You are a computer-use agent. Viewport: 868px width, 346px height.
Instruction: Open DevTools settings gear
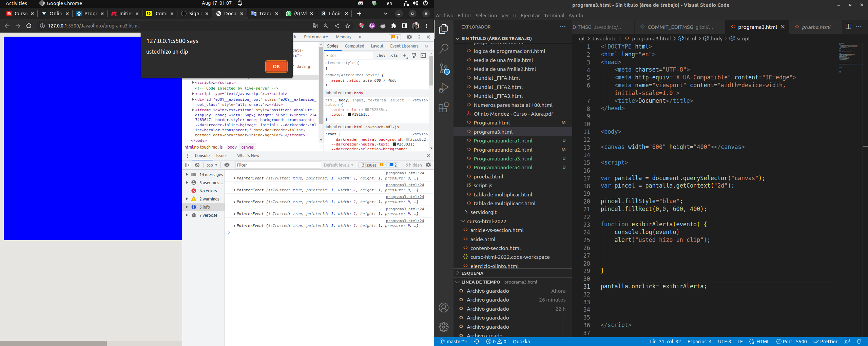(x=409, y=37)
